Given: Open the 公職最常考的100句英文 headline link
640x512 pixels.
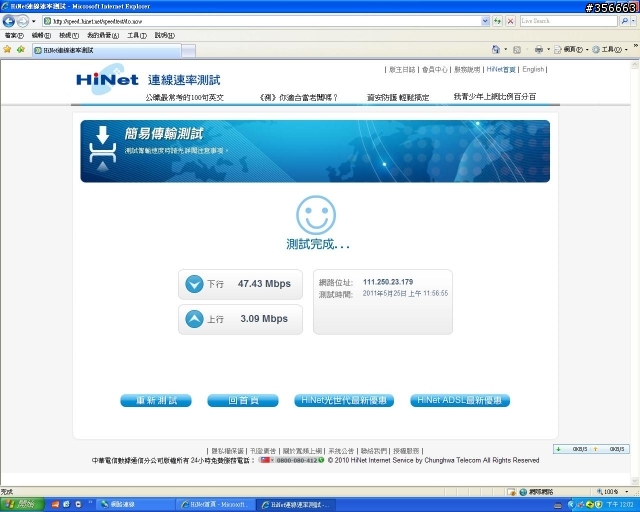Looking at the screenshot, I should 184,98.
